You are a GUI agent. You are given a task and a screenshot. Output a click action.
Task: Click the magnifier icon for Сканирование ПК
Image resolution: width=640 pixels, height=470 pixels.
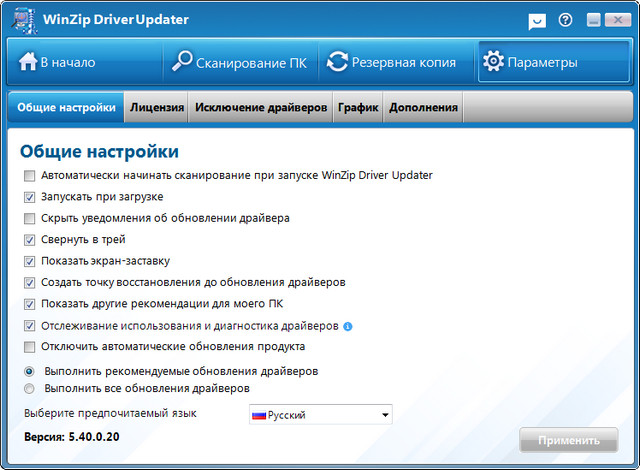pos(183,62)
